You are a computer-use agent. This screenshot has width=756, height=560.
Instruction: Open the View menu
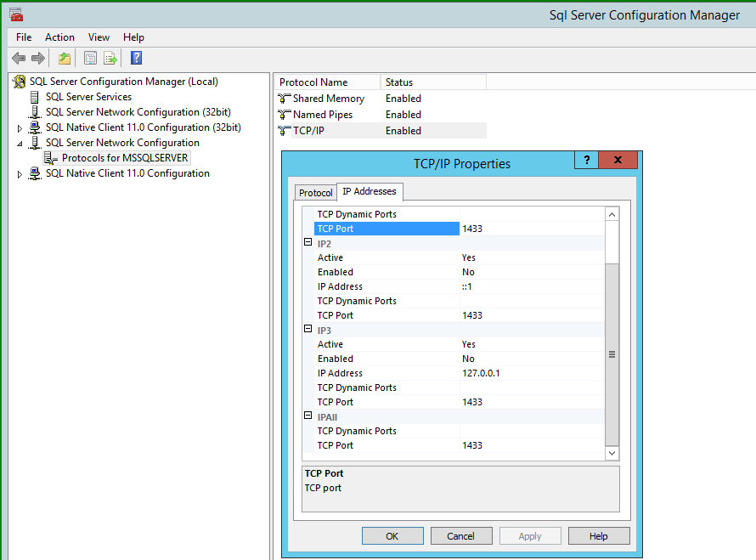click(99, 37)
